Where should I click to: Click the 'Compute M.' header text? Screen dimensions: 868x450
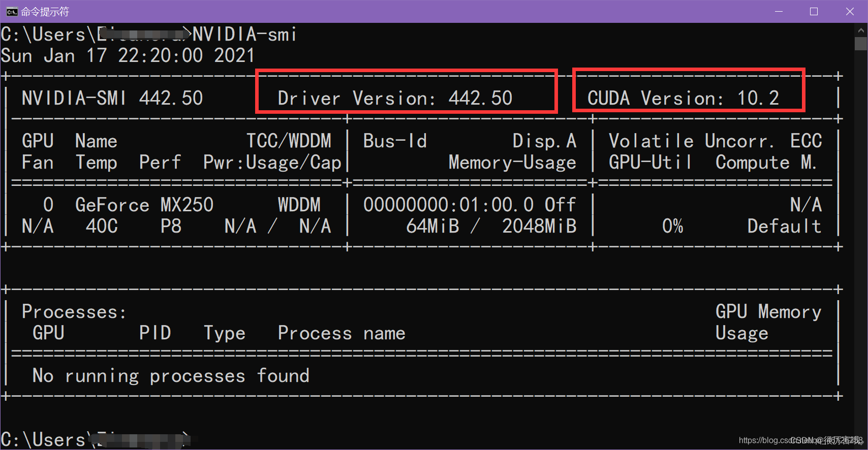[766, 163]
